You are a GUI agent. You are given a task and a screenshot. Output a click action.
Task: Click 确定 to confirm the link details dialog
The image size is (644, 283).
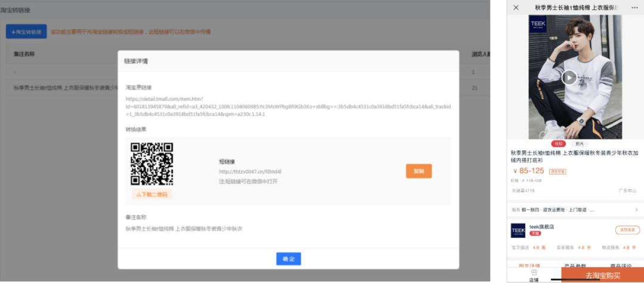(x=289, y=259)
